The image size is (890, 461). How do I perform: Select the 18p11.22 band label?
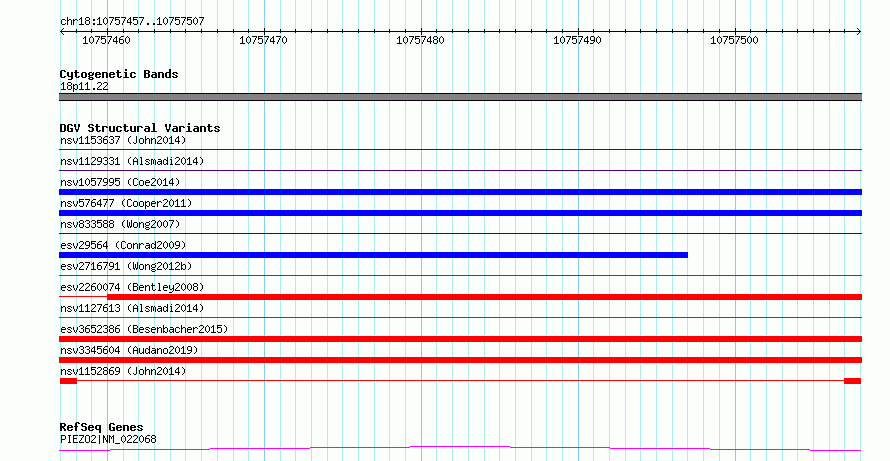[x=84, y=86]
